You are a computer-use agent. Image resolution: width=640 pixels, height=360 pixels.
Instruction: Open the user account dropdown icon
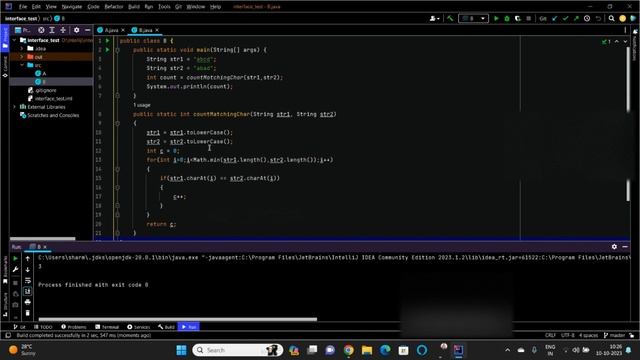click(434, 18)
